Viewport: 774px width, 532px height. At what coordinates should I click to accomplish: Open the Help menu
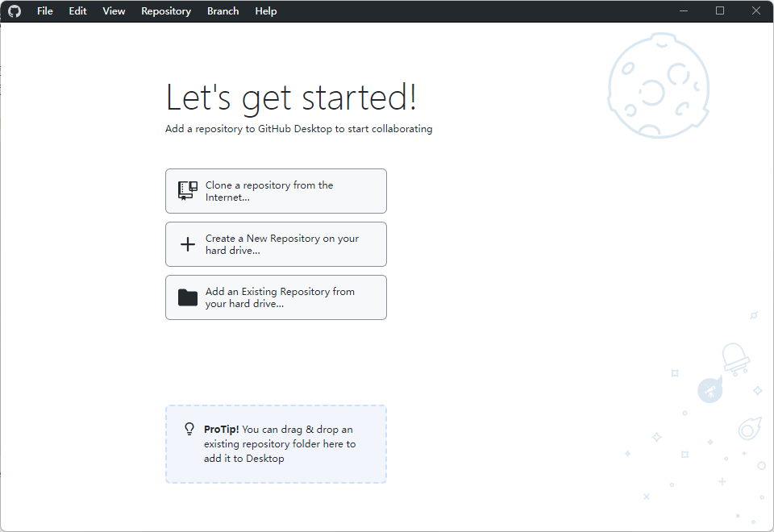pos(266,11)
